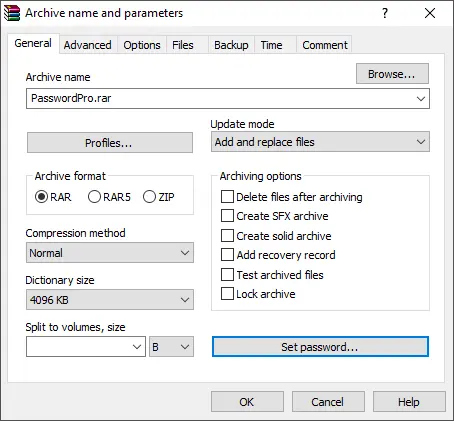Click the Archive name text field

[228, 99]
